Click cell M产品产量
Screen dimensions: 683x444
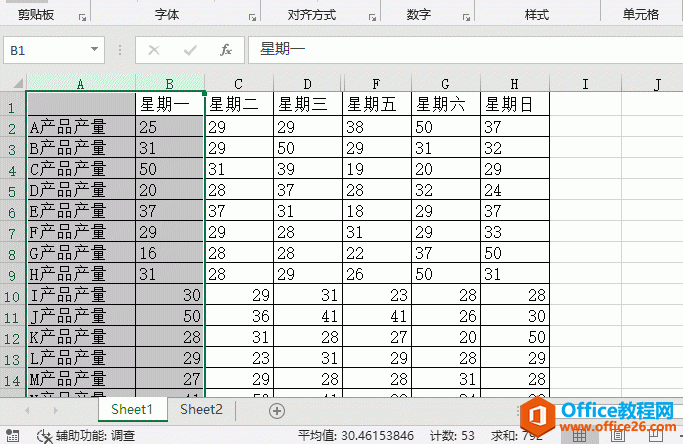(81, 379)
